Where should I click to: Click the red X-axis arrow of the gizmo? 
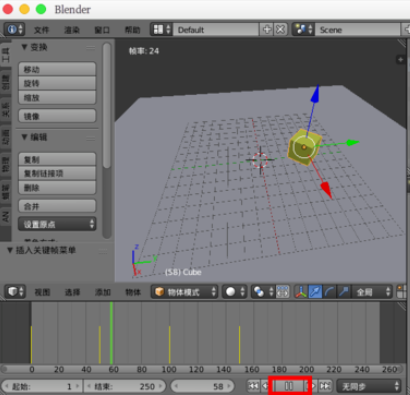(x=326, y=190)
